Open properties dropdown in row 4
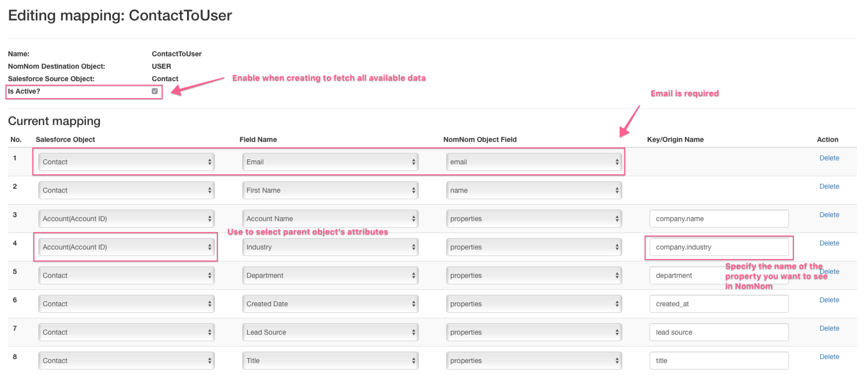Screen dimensions: 868x379 click(534, 247)
